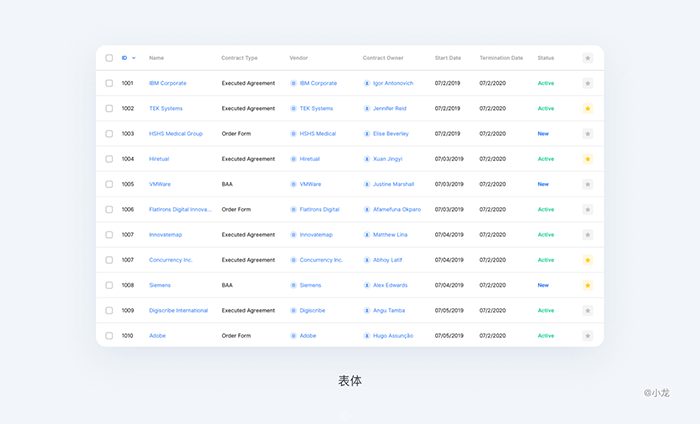700x424 pixels.
Task: Open the Afamefuna Okparo owner link
Action: coord(397,209)
